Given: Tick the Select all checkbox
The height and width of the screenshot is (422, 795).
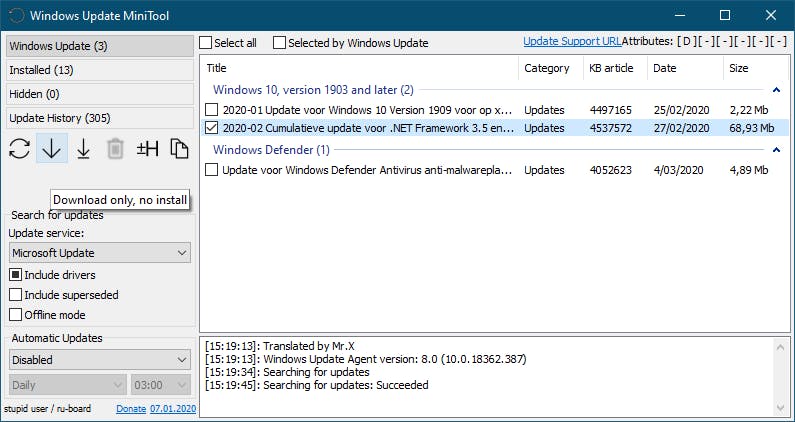Looking at the screenshot, I should [206, 43].
